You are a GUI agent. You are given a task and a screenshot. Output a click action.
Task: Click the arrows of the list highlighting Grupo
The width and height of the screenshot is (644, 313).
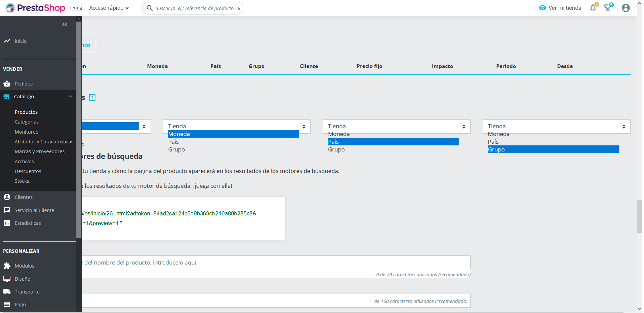(x=624, y=127)
